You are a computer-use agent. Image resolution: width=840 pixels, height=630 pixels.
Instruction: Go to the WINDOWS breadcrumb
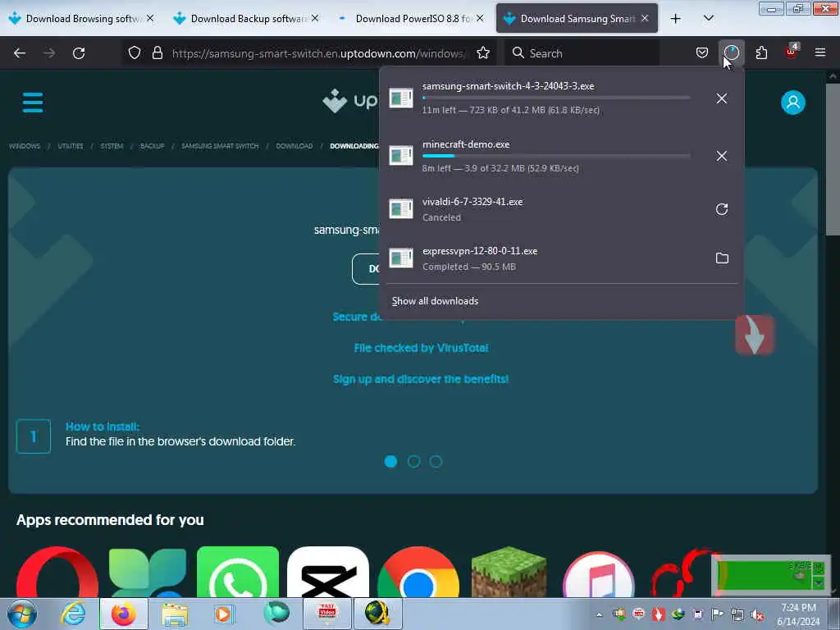(25, 146)
